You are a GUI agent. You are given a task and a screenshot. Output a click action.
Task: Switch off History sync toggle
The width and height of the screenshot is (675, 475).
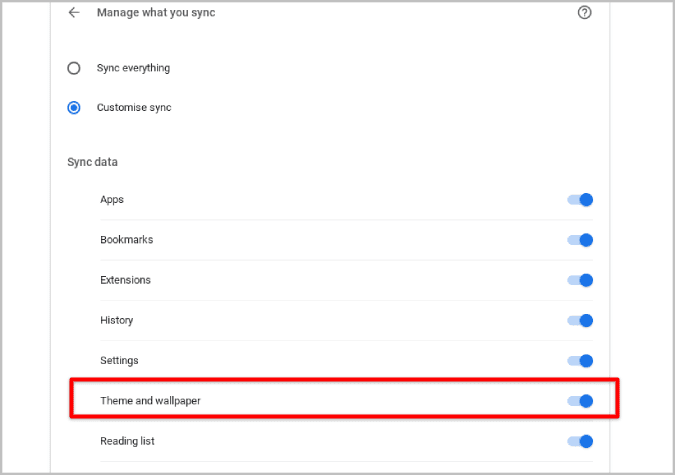[580, 320]
